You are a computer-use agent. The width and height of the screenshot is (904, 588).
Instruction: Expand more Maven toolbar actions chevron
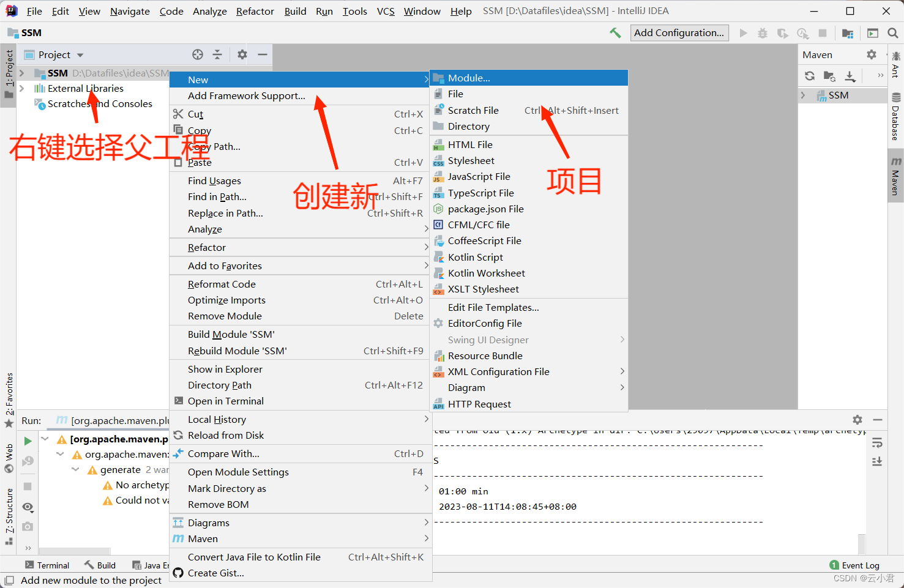click(880, 76)
